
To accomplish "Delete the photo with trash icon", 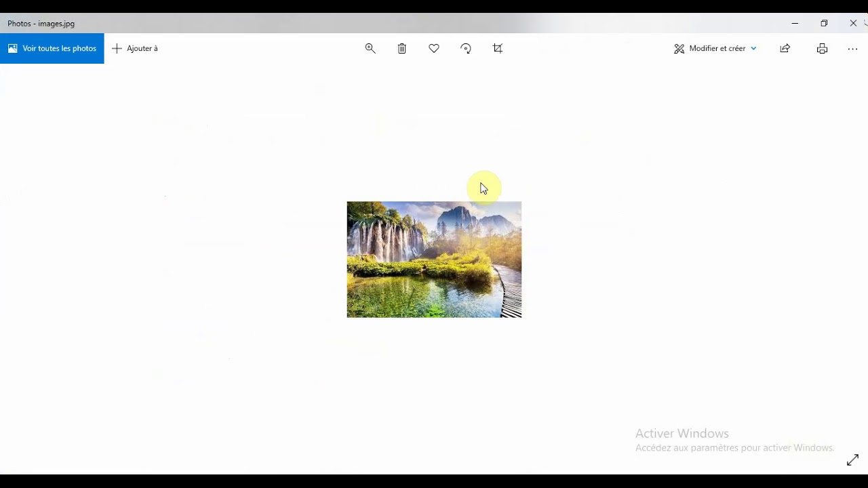I will tap(402, 48).
